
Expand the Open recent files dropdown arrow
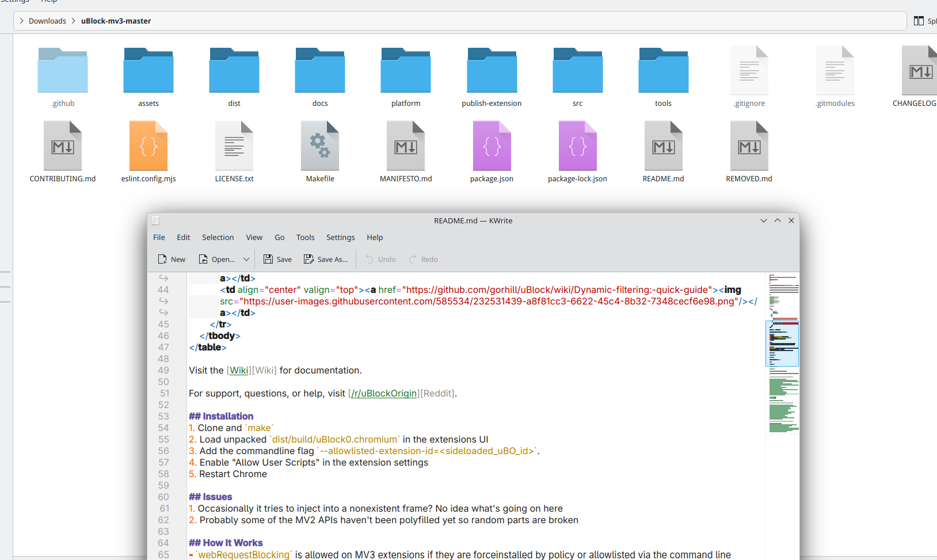(x=246, y=260)
